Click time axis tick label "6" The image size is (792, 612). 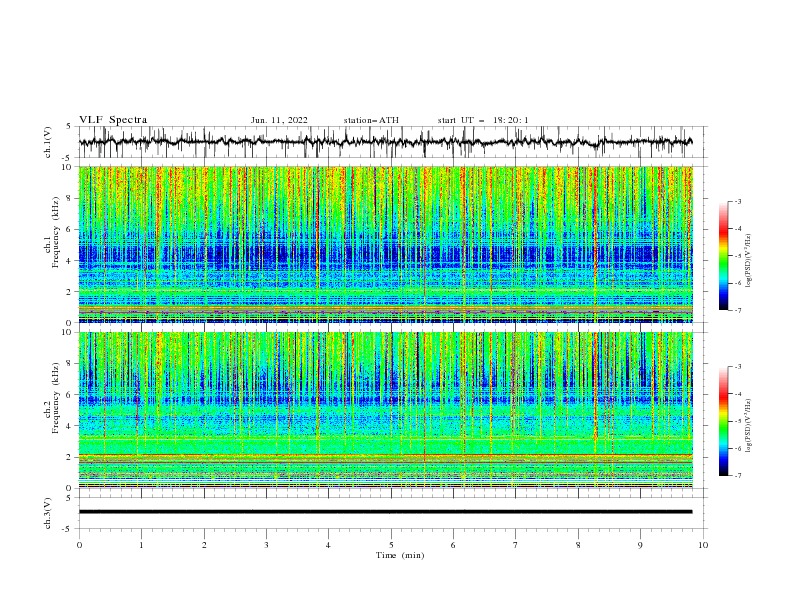pos(453,545)
